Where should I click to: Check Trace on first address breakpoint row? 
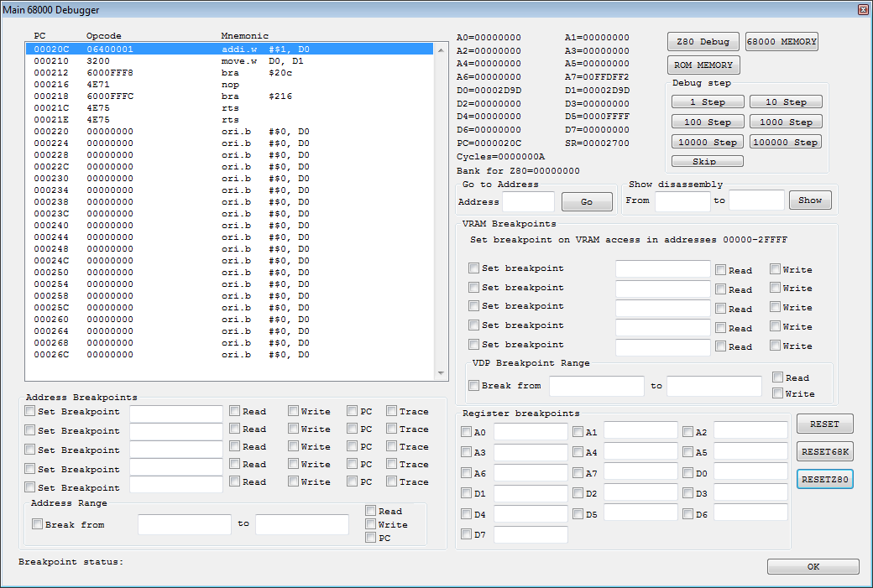coord(391,411)
